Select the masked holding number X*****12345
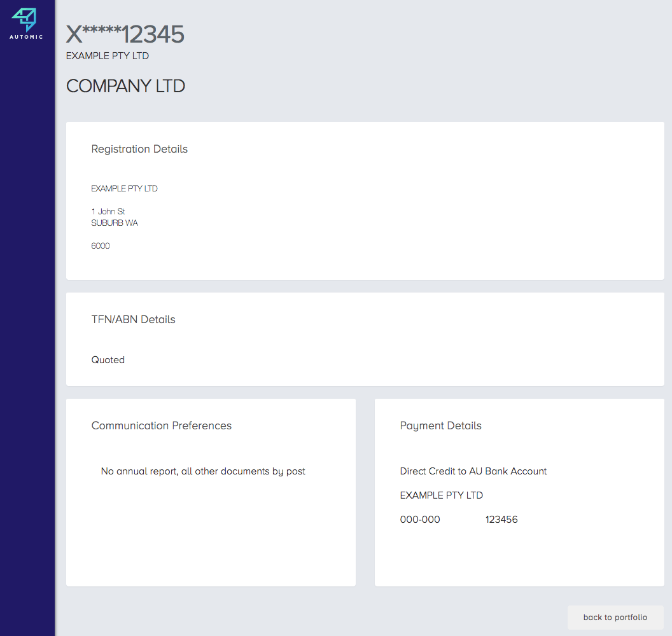Screen dimensions: 672x636 coord(125,34)
